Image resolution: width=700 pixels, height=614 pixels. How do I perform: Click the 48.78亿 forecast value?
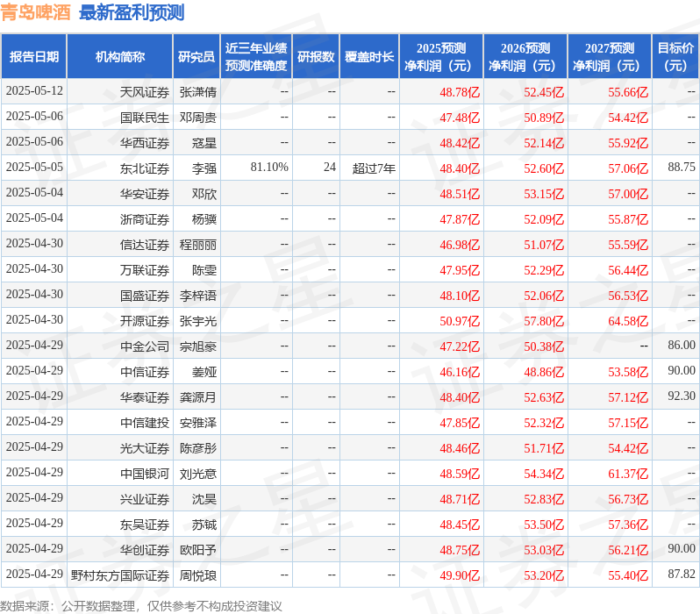(460, 92)
